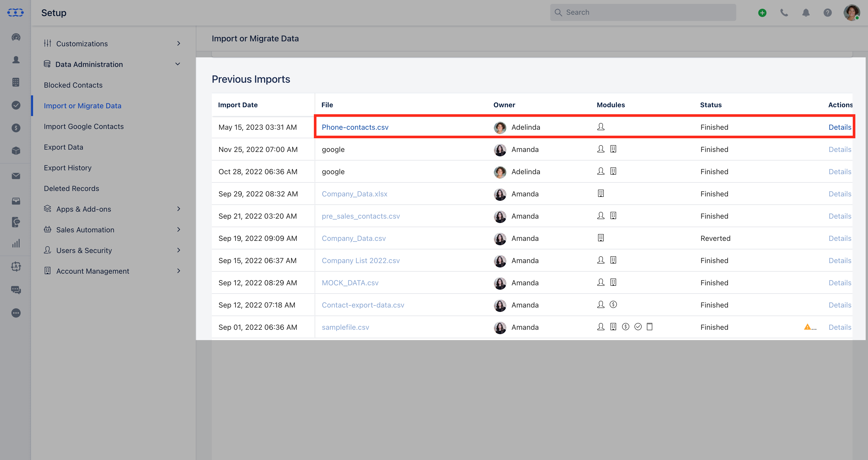Viewport: 868px width, 460px height.
Task: Click deals module icon in Contact-export-data.csv row
Action: tap(613, 305)
